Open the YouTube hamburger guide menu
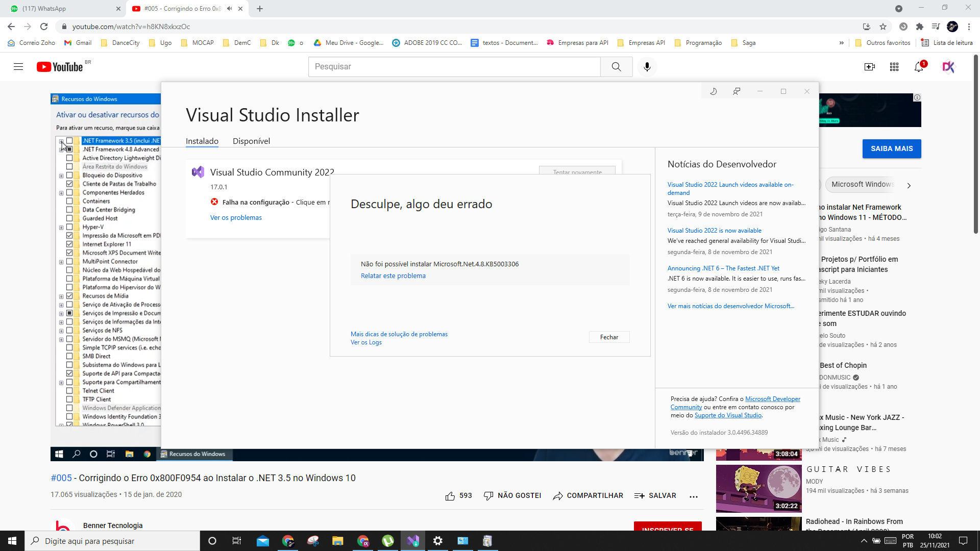980x551 pixels. (x=18, y=67)
